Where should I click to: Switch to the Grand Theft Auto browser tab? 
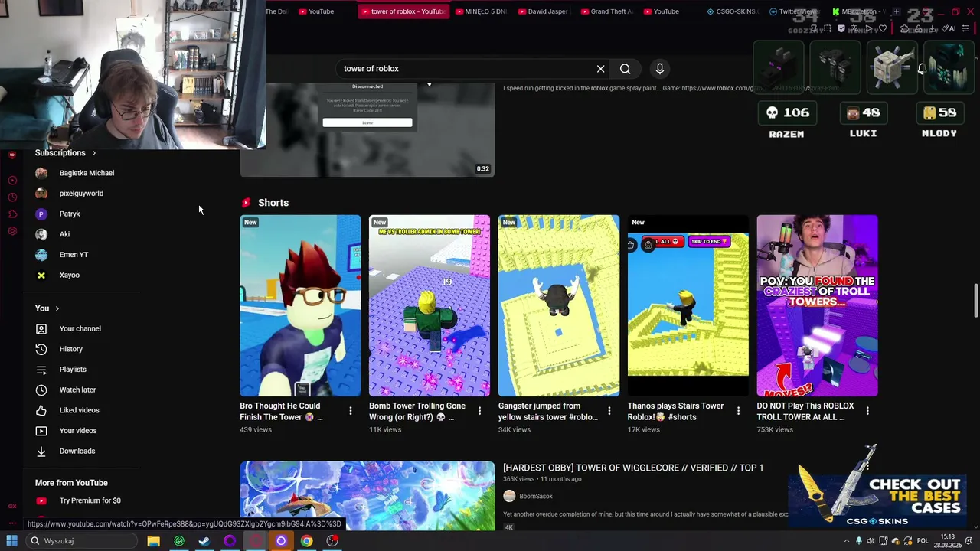pyautogui.click(x=606, y=11)
